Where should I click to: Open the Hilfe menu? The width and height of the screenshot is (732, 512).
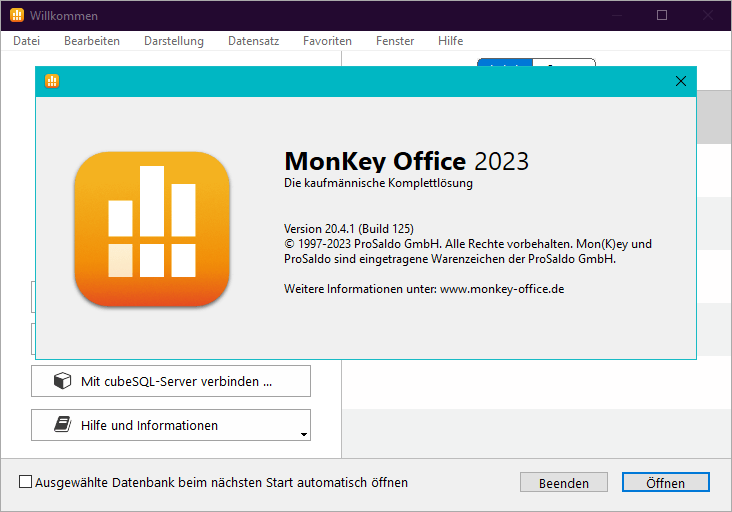450,41
